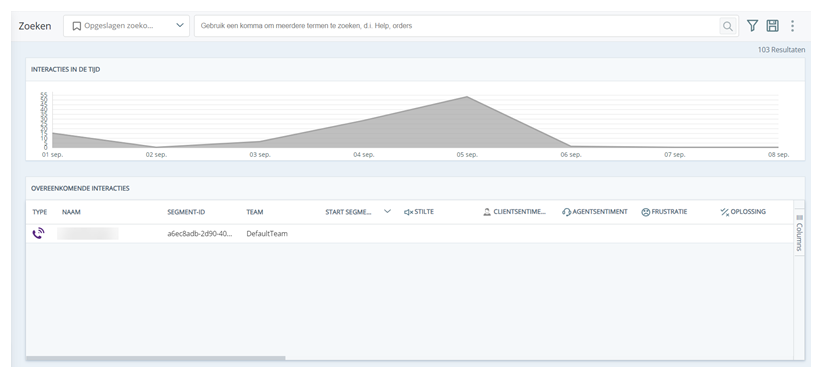Sort by the Naam column header
This screenshot has width=823, height=379.
(x=71, y=212)
